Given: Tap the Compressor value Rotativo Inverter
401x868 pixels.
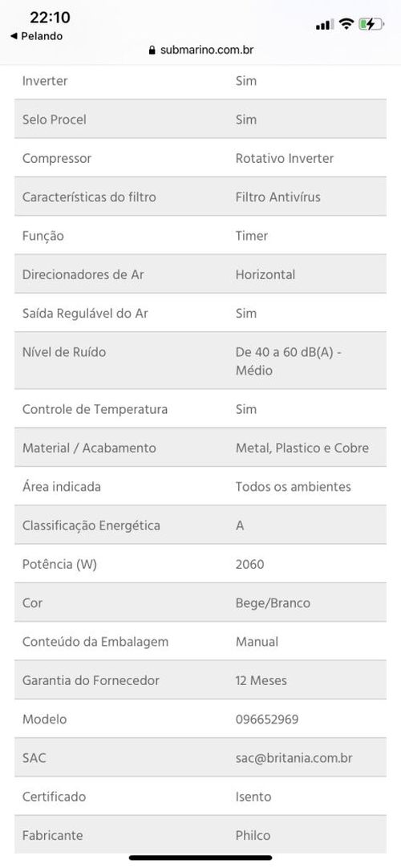Looking at the screenshot, I should (284, 158).
